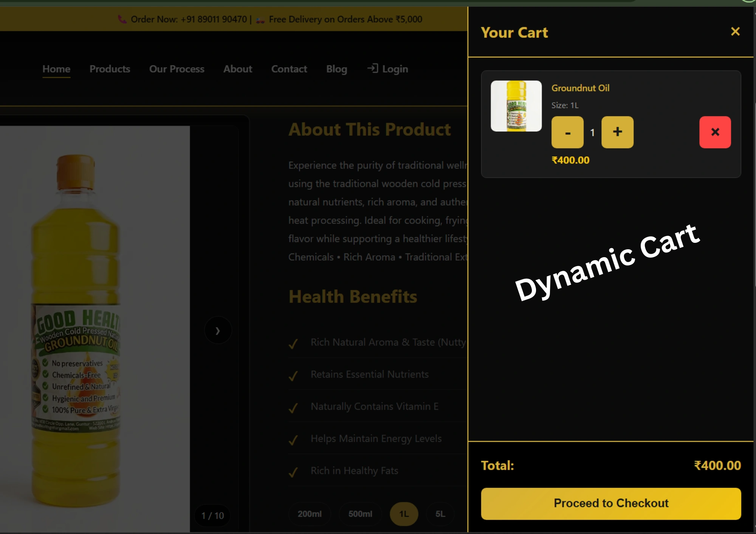Decrease Groundnut Oil quantity with minus button
Viewport: 756px width, 534px height.
[567, 132]
